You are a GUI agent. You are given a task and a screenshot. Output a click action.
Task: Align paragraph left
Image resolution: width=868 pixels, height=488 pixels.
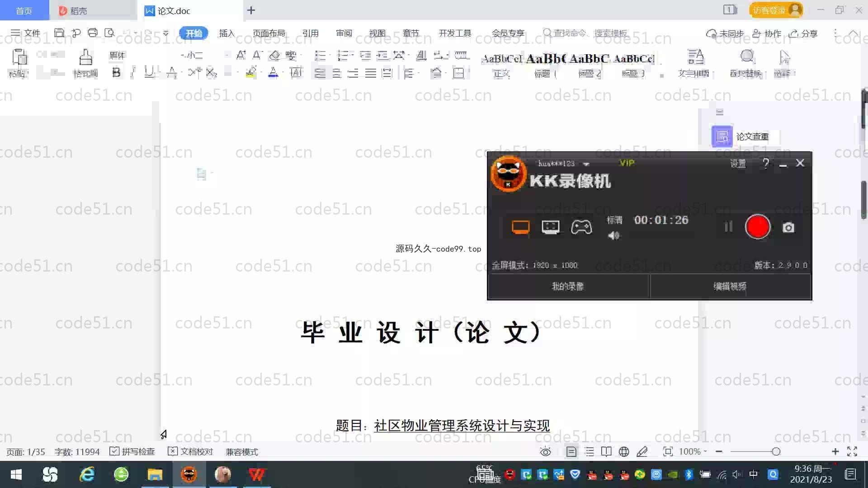(320, 73)
